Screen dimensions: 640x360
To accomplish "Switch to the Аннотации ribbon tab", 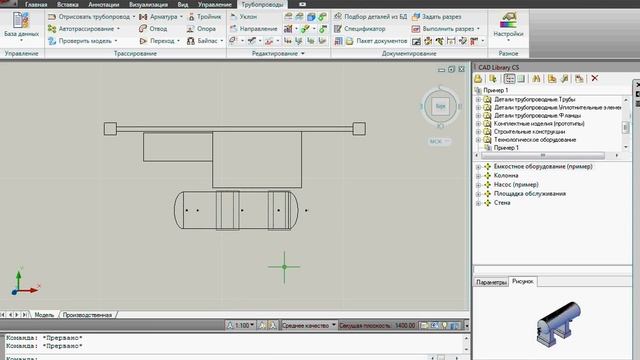I will (x=104, y=4).
